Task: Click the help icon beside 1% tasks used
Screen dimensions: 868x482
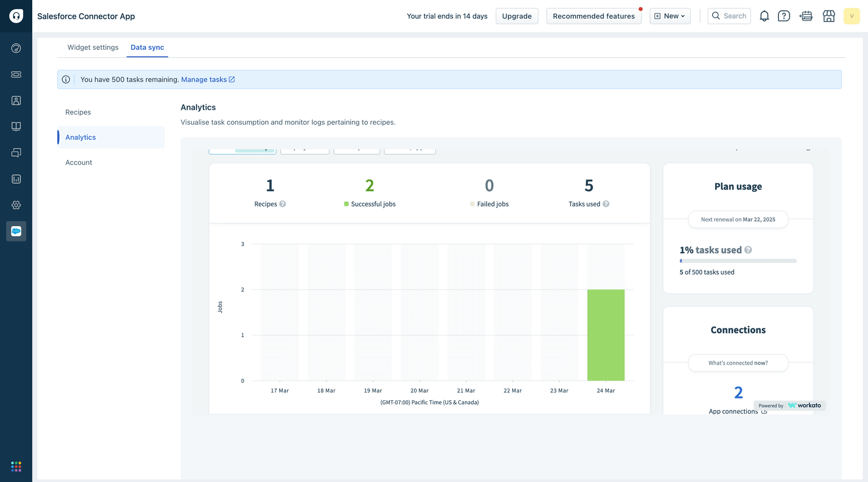Action: tap(748, 250)
